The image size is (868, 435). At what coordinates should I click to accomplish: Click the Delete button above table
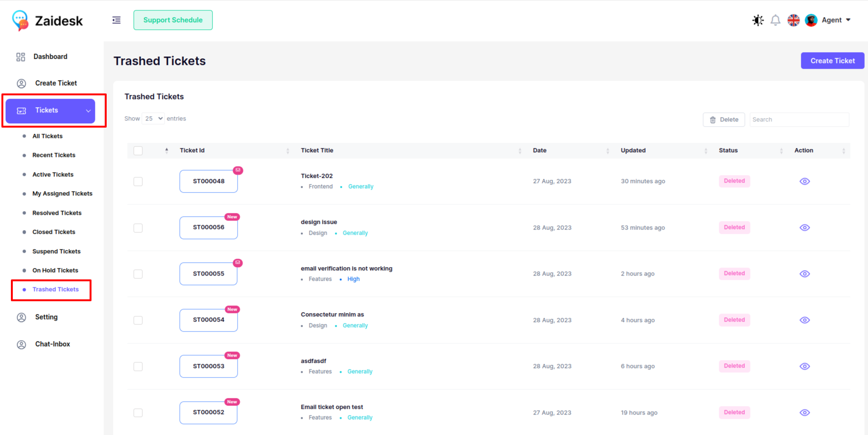(724, 120)
